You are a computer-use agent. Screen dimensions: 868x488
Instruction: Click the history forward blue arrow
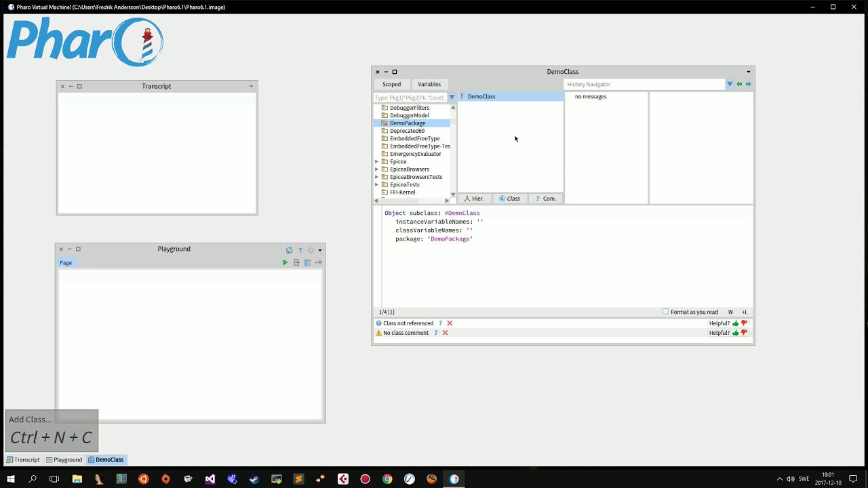[748, 84]
